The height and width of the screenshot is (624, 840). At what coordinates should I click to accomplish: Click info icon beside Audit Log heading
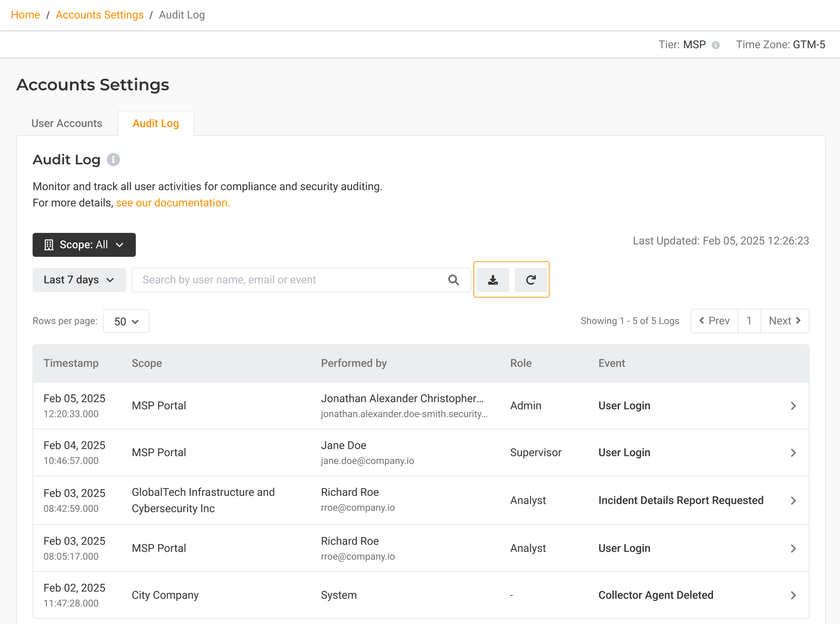[x=113, y=160]
